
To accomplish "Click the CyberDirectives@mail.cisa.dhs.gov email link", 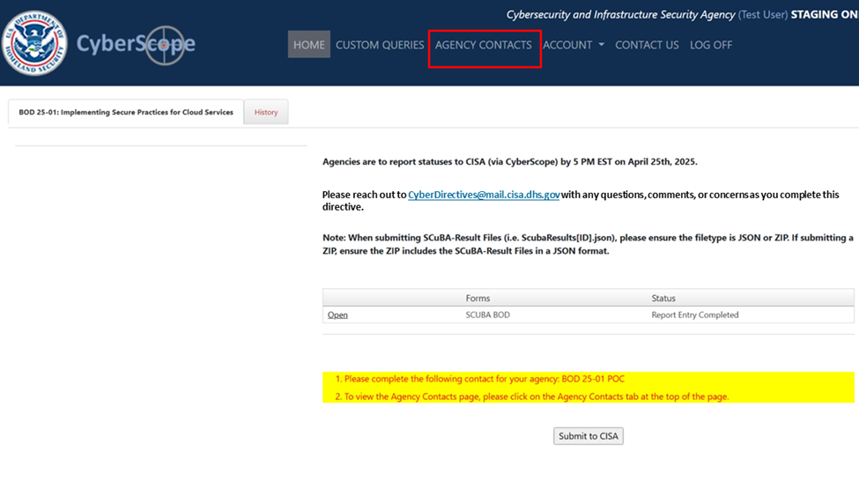I will pyautogui.click(x=484, y=195).
